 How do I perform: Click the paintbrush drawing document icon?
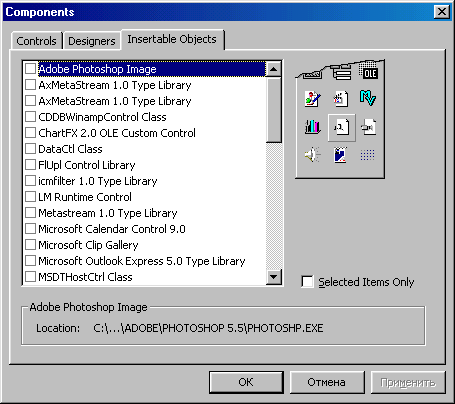point(313,99)
